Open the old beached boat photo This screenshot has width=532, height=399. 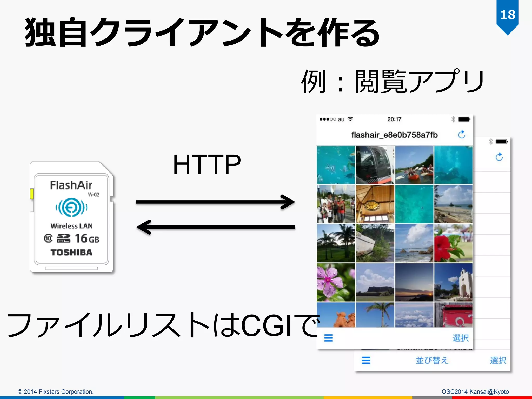pyautogui.click(x=375, y=243)
